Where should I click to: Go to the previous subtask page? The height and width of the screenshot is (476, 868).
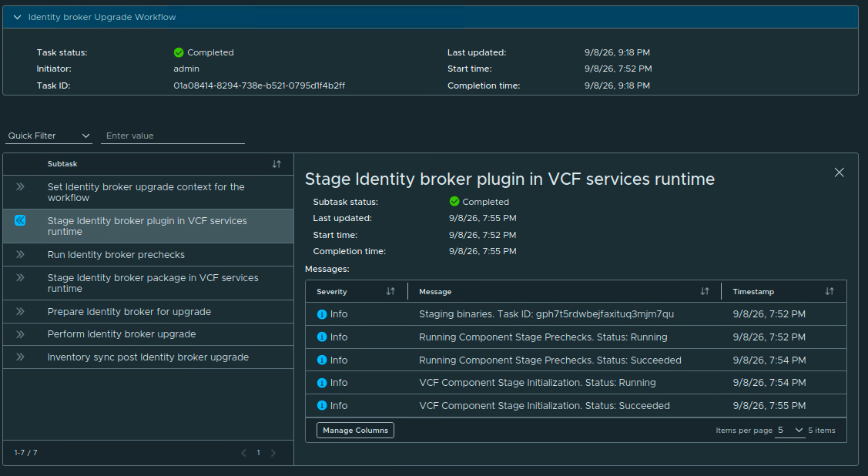pos(243,453)
